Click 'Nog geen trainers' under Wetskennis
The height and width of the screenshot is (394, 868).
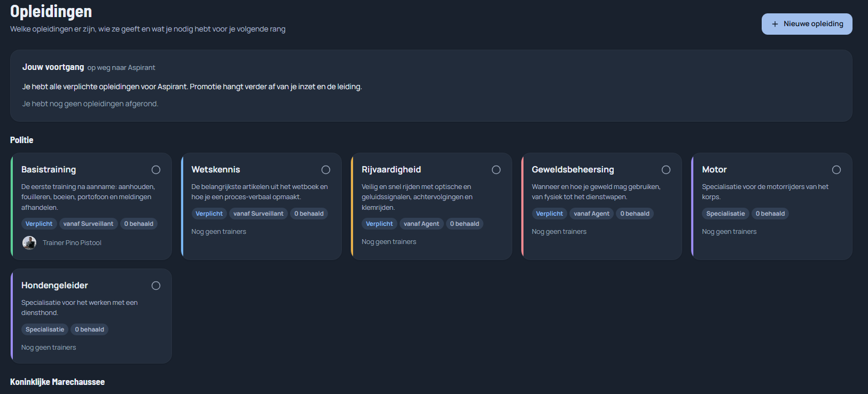click(219, 232)
